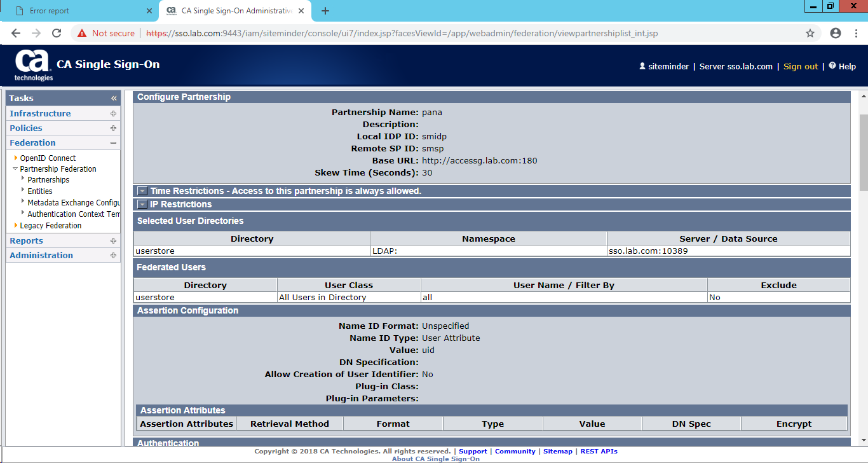Open the Reports menu
Screen dimensions: 868x463
tap(26, 240)
